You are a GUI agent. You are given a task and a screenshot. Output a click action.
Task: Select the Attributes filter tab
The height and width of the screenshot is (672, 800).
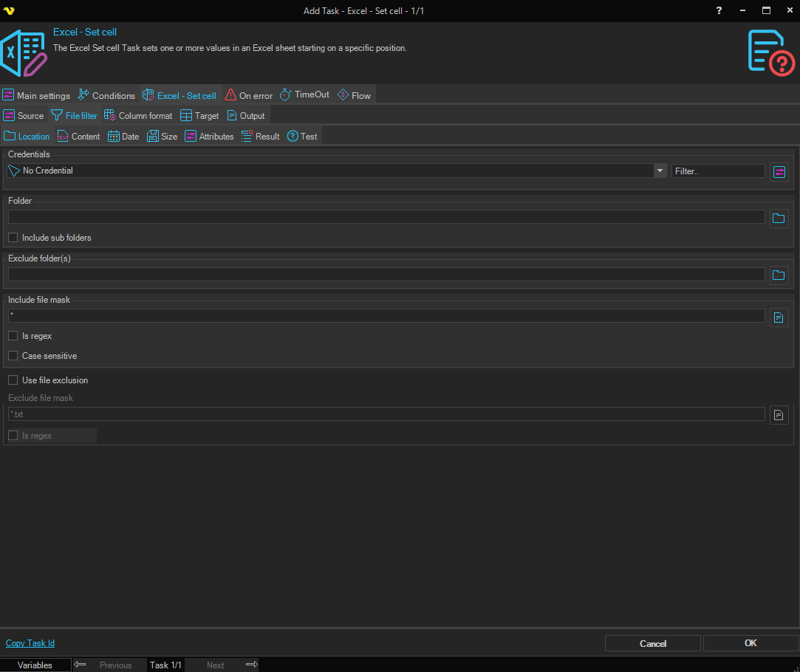209,137
